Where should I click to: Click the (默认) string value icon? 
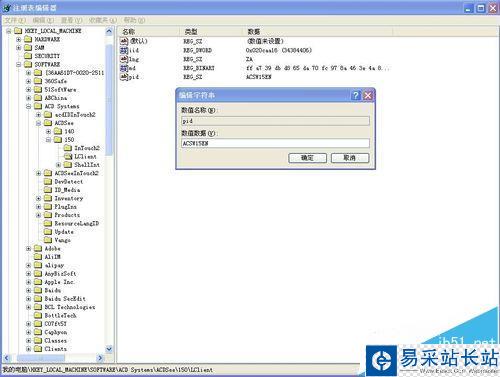(x=124, y=41)
